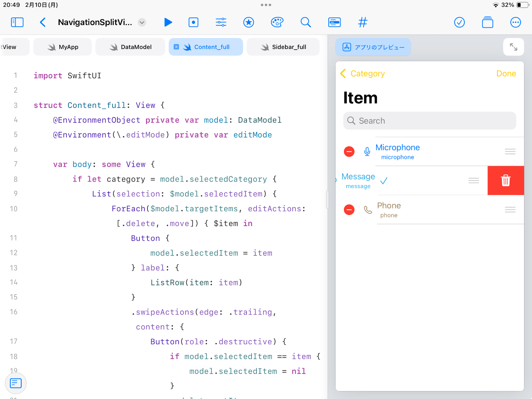Click the アプリのプレビュー preview button

pyautogui.click(x=373, y=47)
